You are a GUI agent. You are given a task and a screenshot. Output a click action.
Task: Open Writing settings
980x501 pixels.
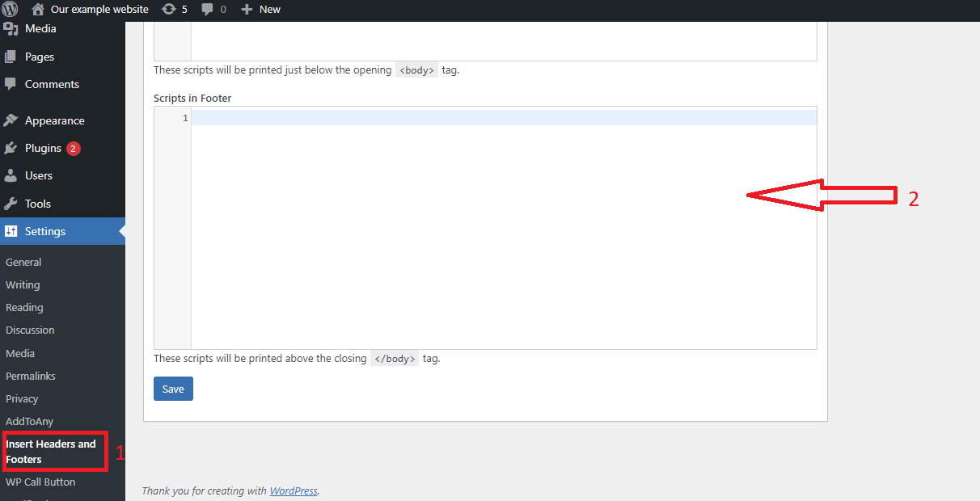pos(23,284)
